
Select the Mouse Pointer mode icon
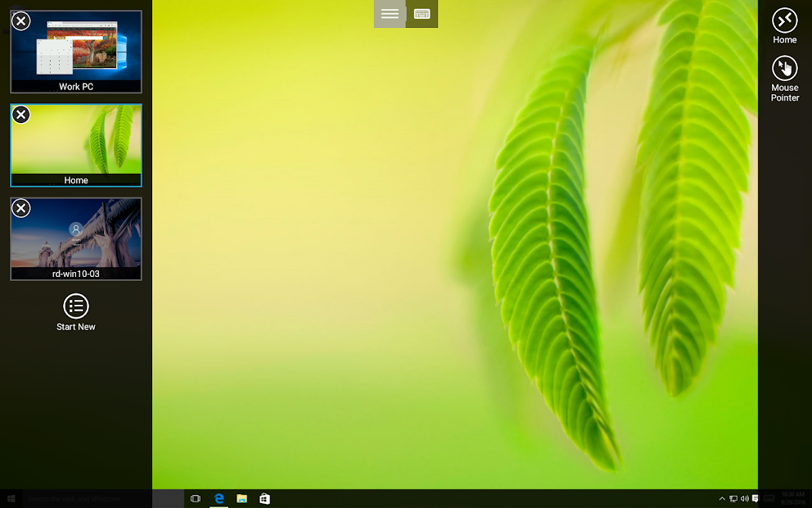click(784, 69)
